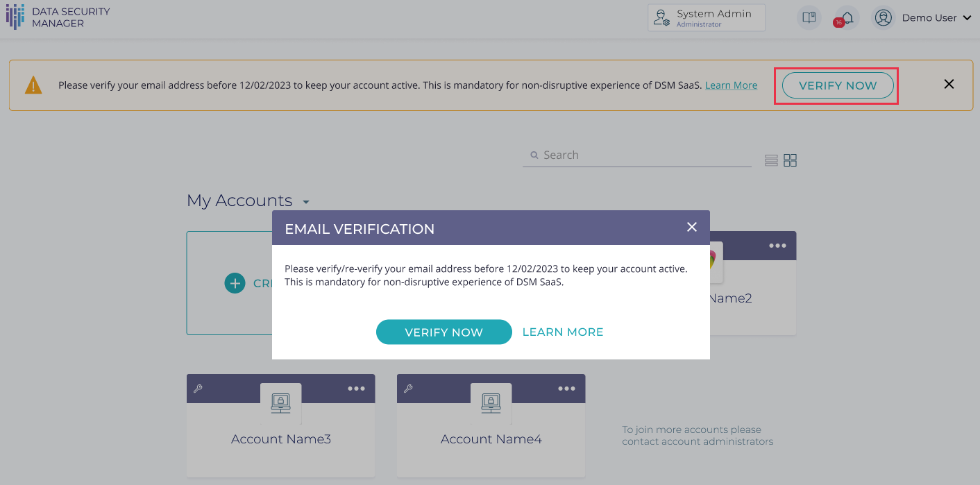Dismiss the email verification banner
980x485 pixels.
tap(949, 84)
